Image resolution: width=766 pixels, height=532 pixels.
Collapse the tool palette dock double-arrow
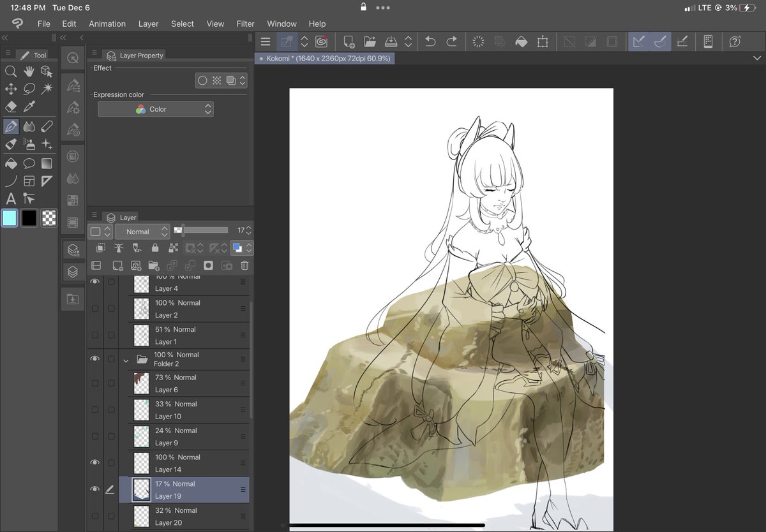click(5, 38)
